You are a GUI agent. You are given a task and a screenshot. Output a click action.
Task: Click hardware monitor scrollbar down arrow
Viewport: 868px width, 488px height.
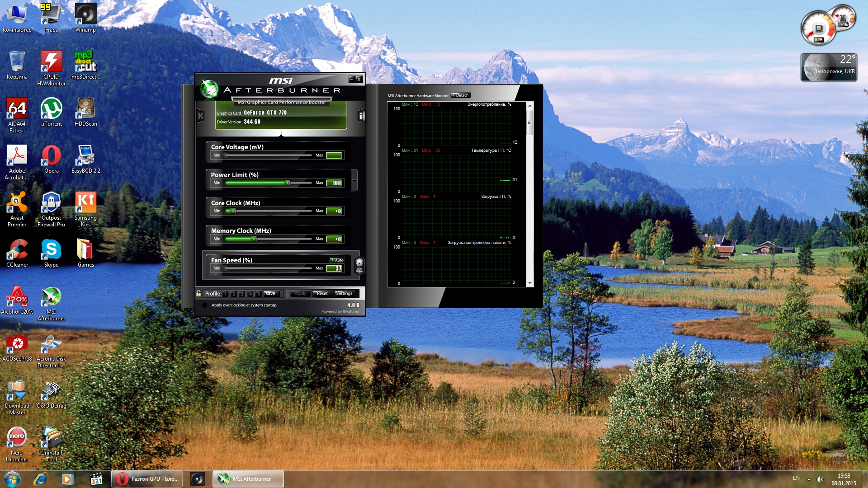coord(530,283)
